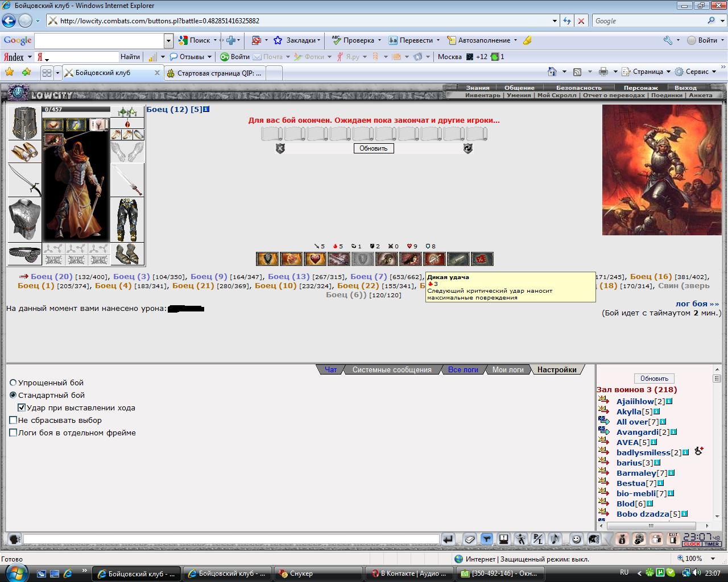
Task: Click the Боец (20) fighter link
Action: tap(52, 277)
